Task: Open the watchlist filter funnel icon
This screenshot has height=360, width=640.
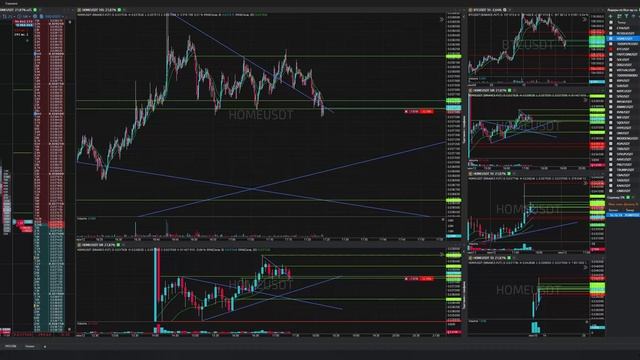Action: click(x=627, y=16)
